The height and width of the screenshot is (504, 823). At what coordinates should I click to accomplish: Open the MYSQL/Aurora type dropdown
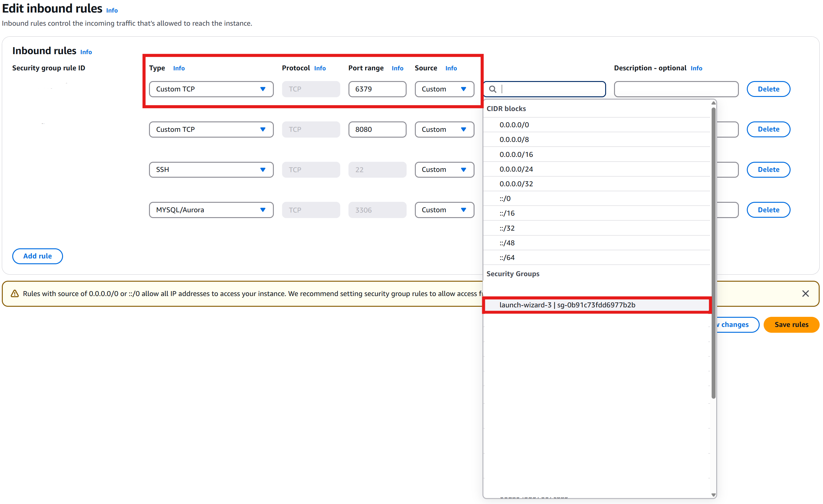pos(211,210)
